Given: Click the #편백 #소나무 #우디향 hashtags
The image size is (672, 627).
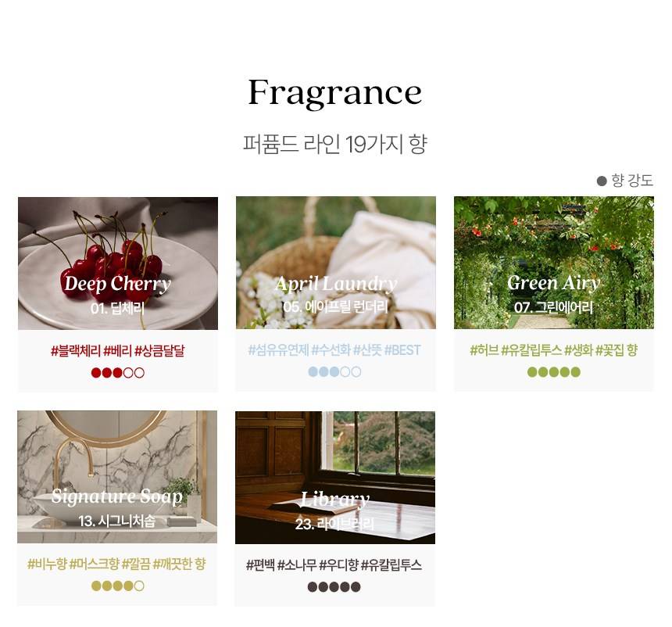Looking at the screenshot, I should (302, 564).
